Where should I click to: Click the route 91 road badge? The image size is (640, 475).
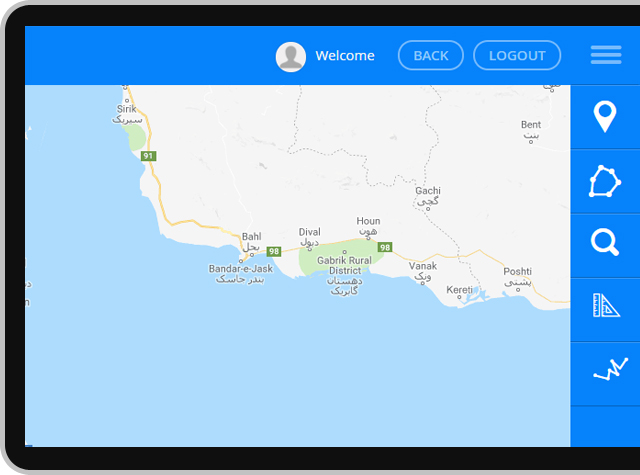point(148,156)
